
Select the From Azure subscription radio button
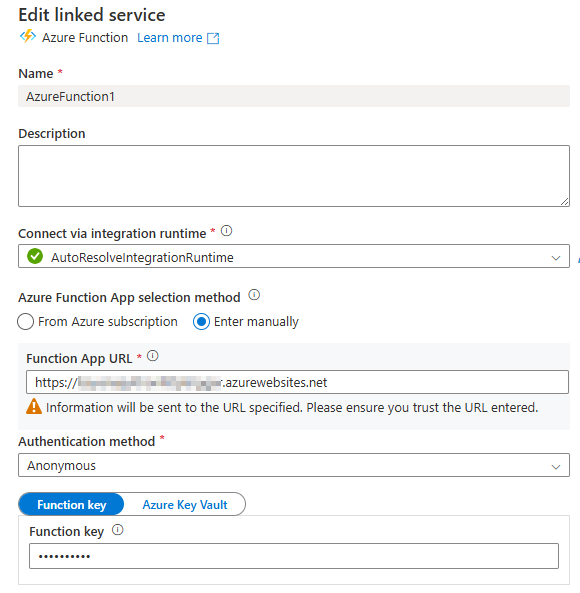point(25,322)
